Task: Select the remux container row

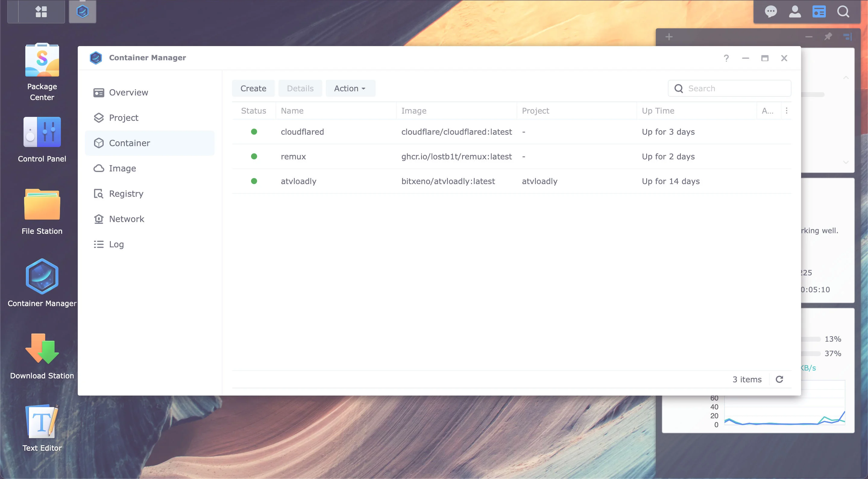Action: click(x=511, y=156)
